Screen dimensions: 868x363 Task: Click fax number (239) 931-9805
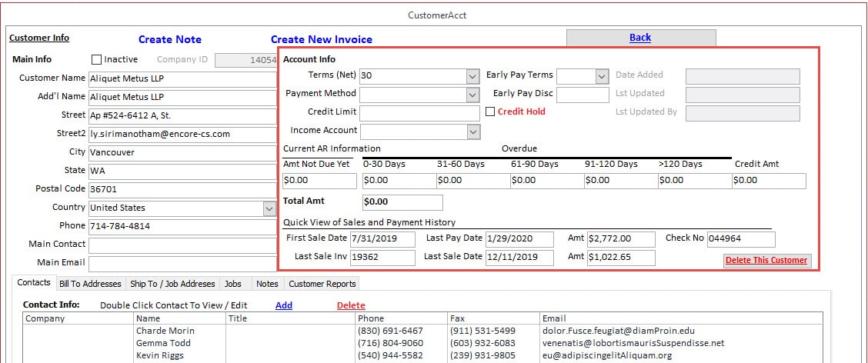(x=482, y=356)
